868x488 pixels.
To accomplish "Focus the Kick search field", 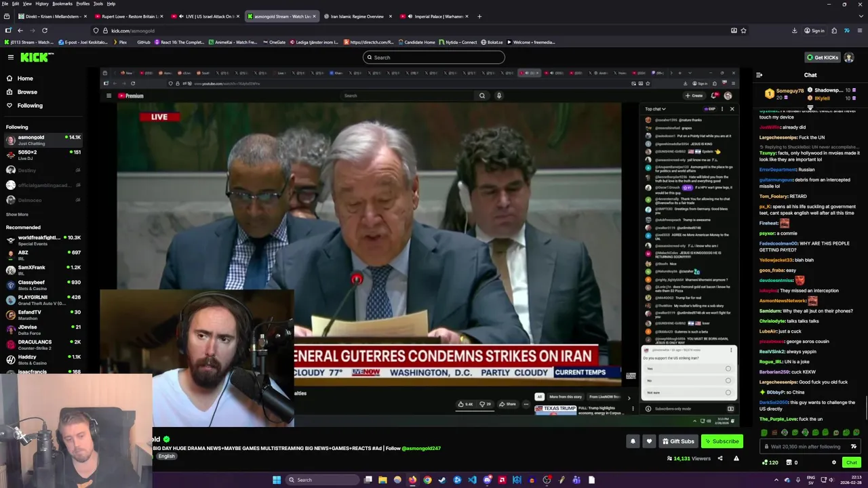I will tap(434, 58).
